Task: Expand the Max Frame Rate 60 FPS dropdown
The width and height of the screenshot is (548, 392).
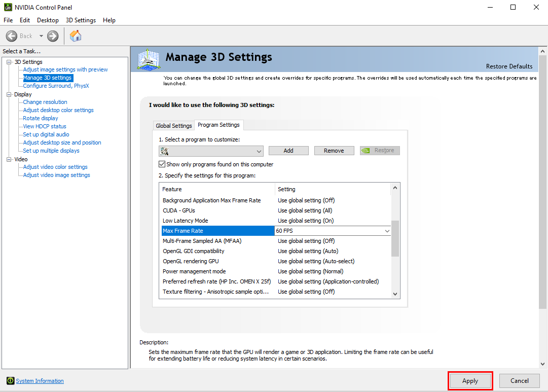Action: click(387, 231)
